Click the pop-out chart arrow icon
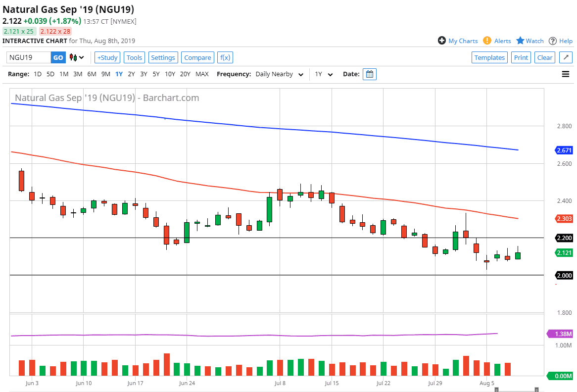577x392 pixels. coord(566,57)
